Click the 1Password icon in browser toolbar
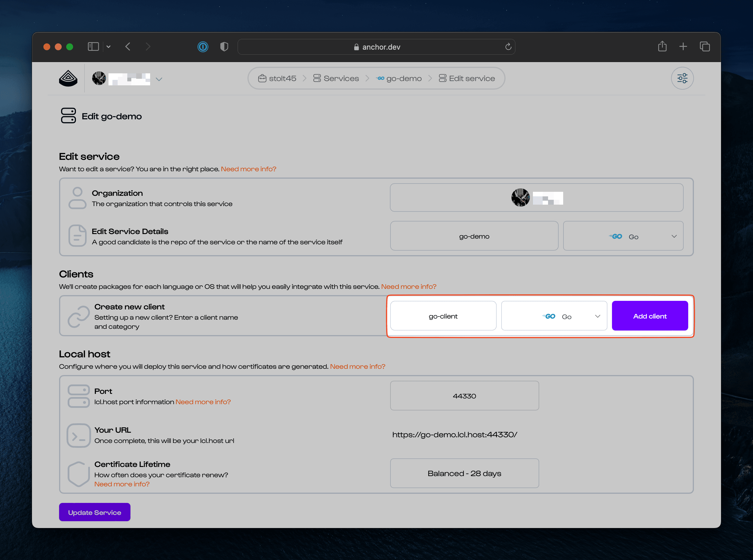Image resolution: width=753 pixels, height=560 pixels. pos(203,47)
